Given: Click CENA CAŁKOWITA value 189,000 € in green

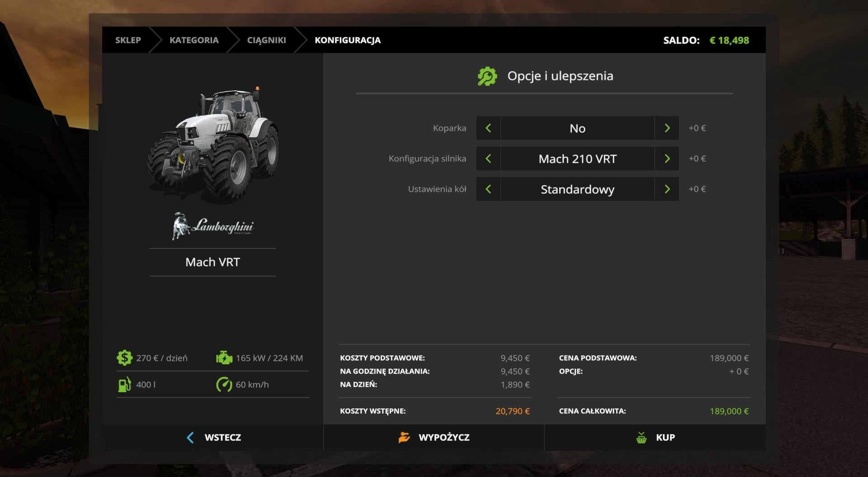Looking at the screenshot, I should point(729,411).
